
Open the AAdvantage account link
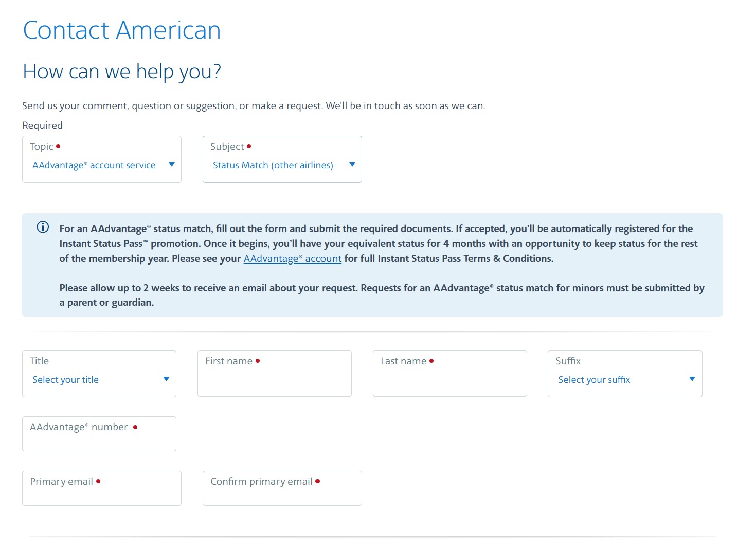(x=292, y=258)
